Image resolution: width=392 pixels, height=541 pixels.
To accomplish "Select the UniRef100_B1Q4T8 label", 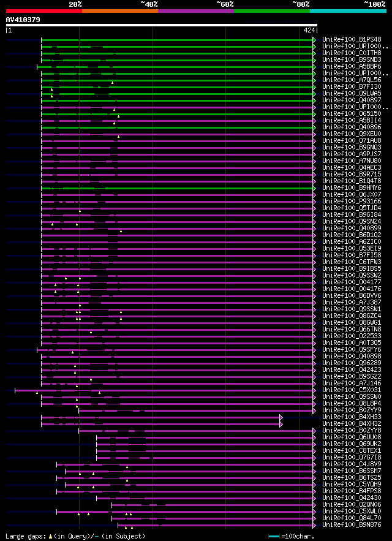I will coord(352,181).
